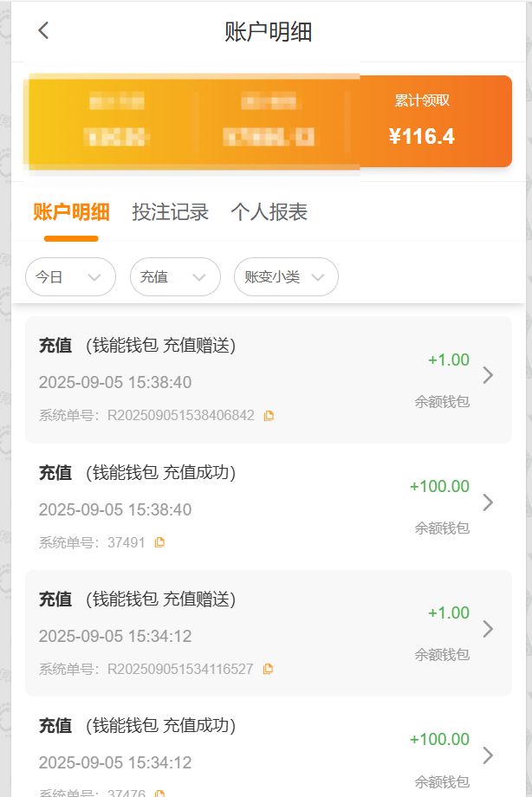
Task: Go back using the top-left arrow
Action: tap(43, 31)
